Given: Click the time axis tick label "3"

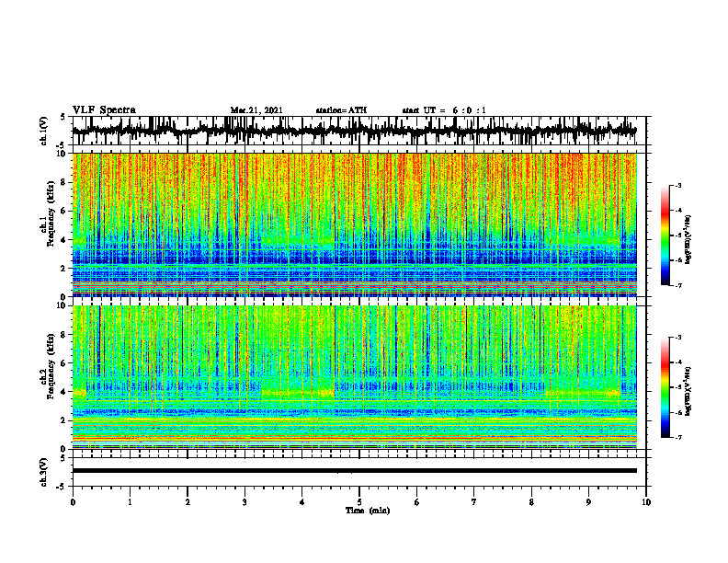Looking at the screenshot, I should 245,502.
